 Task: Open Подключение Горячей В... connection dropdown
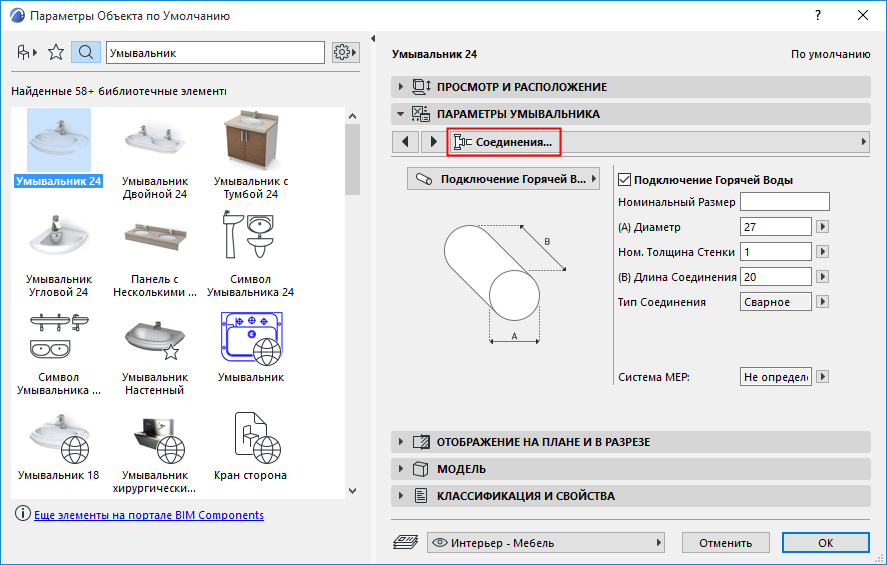tap(503, 179)
